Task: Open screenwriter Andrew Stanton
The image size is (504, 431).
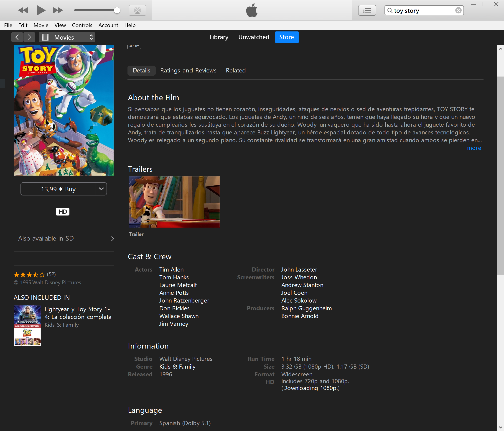Action: [x=302, y=285]
